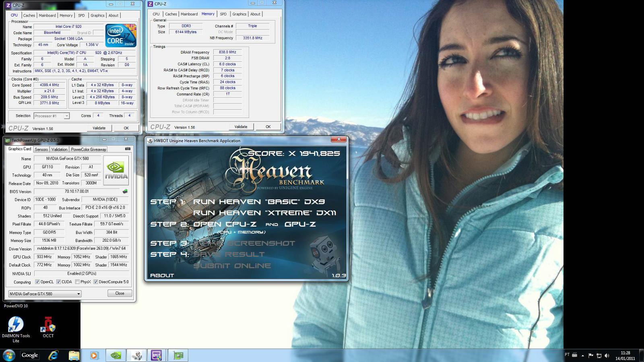Image resolution: width=644 pixels, height=362 pixels.
Task: Click the HWBOT Heaven window title icon
Action: coord(150,141)
